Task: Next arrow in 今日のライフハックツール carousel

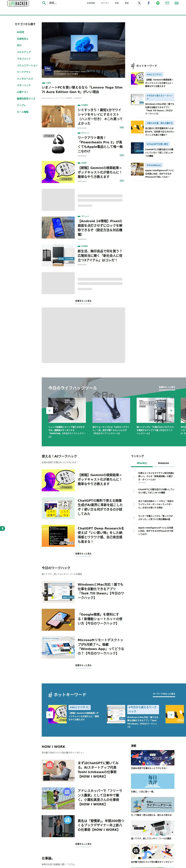Action: [x=171, y=410]
